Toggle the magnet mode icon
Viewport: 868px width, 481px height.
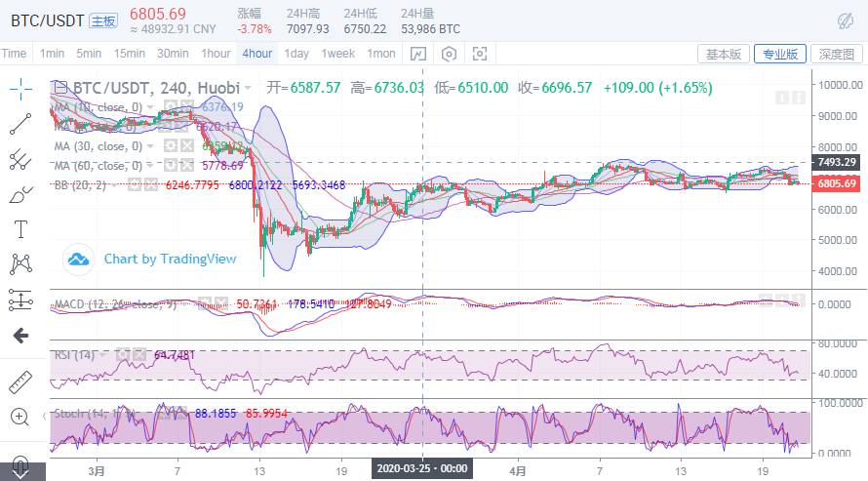coord(20,466)
